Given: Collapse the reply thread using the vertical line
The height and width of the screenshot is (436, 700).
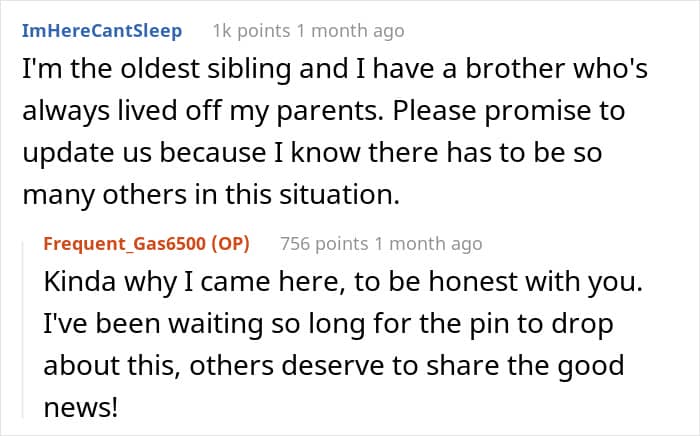Looking at the screenshot, I should [x=23, y=329].
